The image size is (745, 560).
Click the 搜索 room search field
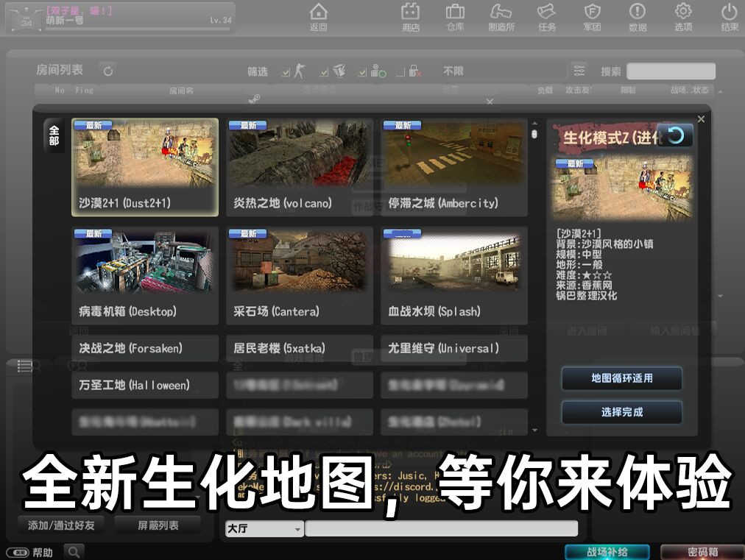point(671,71)
